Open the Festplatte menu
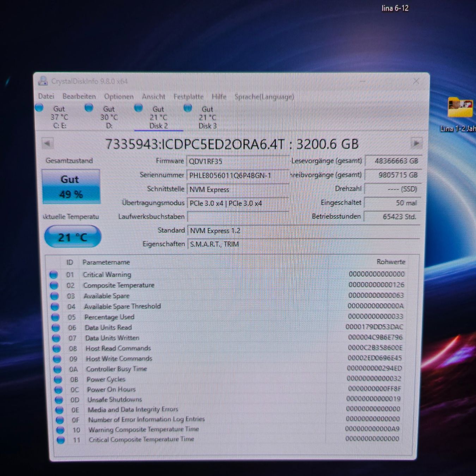This screenshot has height=476, width=476. pos(188,97)
